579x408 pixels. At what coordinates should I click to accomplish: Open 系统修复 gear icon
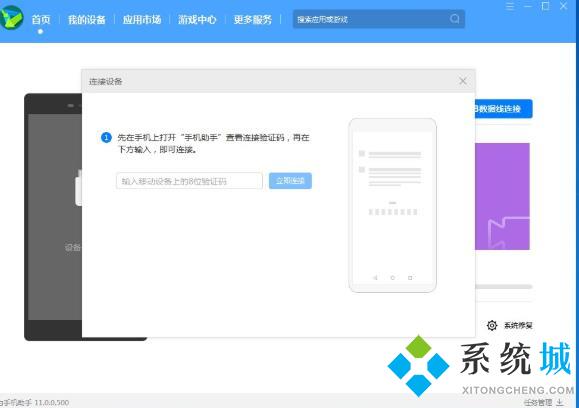click(492, 325)
